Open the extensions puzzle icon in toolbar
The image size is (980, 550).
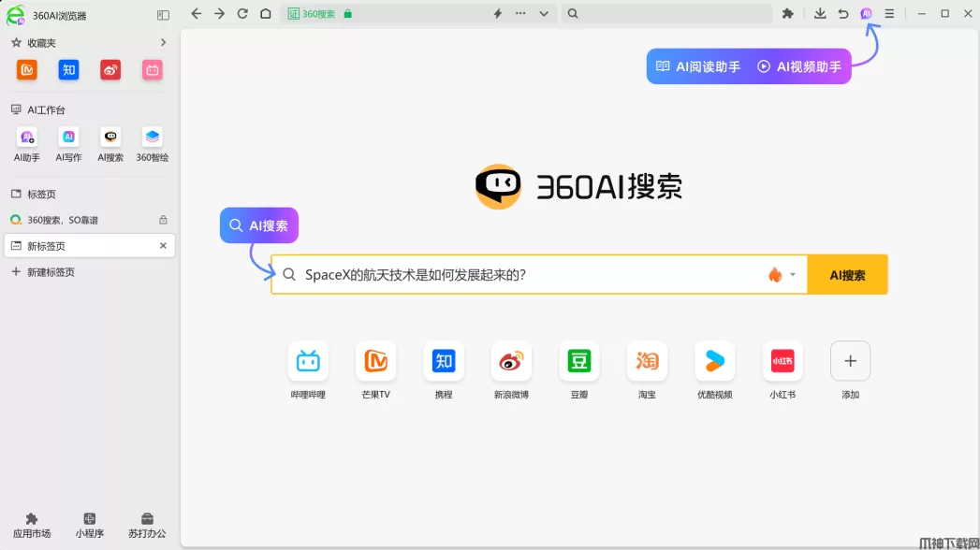coord(788,14)
